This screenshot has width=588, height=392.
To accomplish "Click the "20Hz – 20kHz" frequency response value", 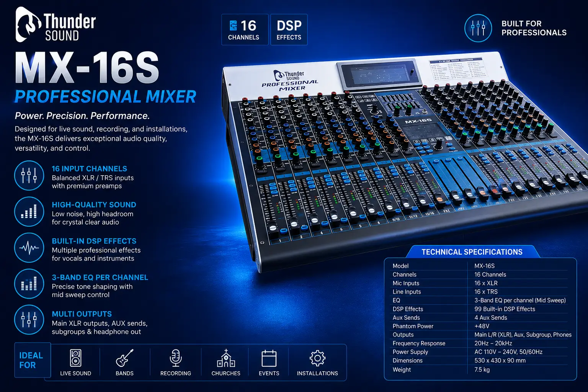I will click(x=493, y=343).
